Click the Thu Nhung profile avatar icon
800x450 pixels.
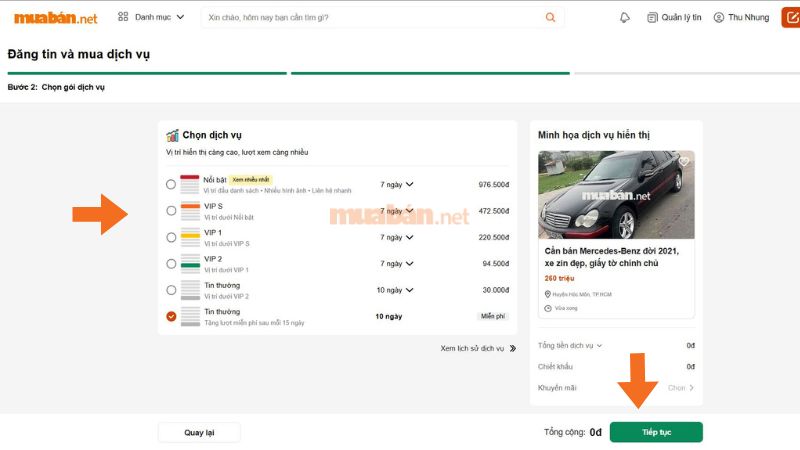click(718, 17)
